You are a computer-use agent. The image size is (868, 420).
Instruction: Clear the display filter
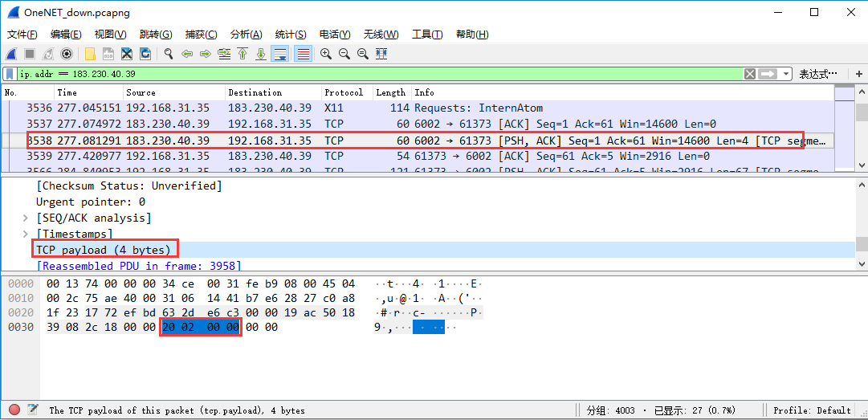click(x=749, y=74)
